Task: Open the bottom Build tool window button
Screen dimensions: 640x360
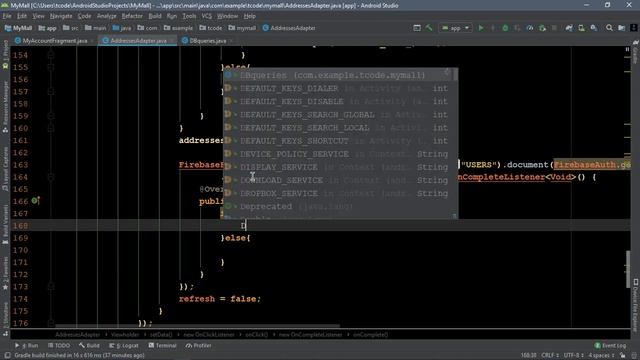Action: (89, 346)
